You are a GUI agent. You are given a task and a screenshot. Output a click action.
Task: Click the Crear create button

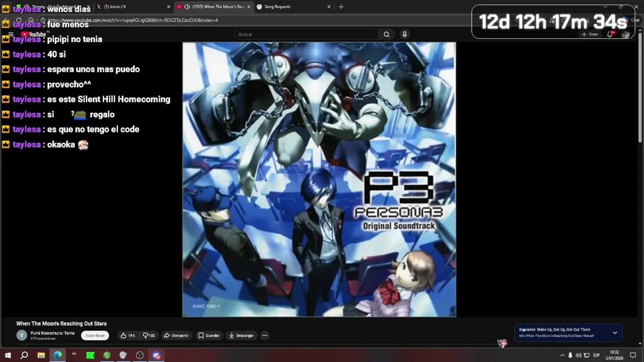(590, 34)
